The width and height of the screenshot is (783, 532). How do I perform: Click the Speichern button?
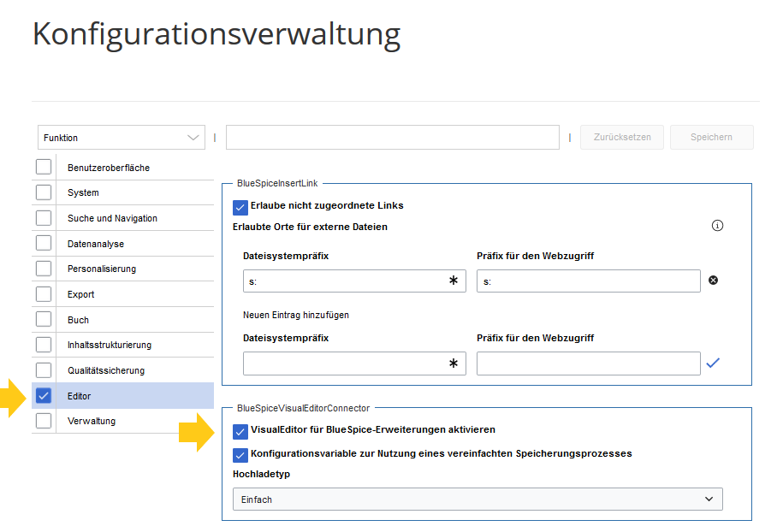712,137
